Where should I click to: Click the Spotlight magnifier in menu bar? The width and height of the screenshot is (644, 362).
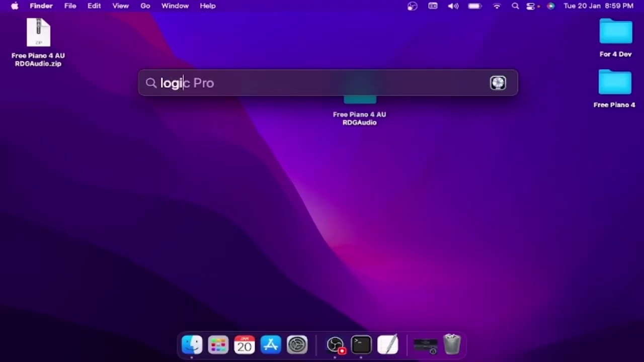[515, 6]
